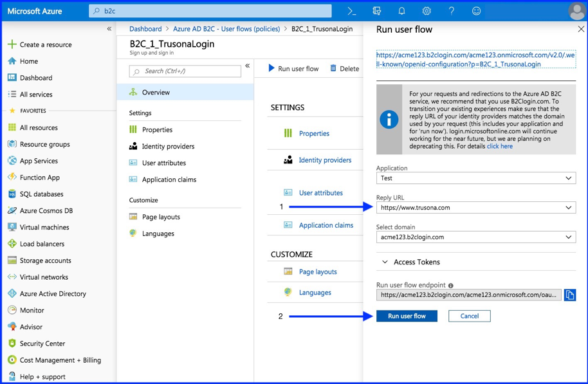Collapse the left Azure sidebar

109,29
